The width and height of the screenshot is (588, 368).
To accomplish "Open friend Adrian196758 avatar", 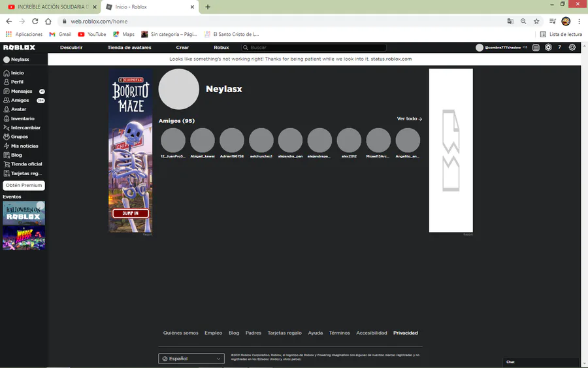I will (232, 141).
